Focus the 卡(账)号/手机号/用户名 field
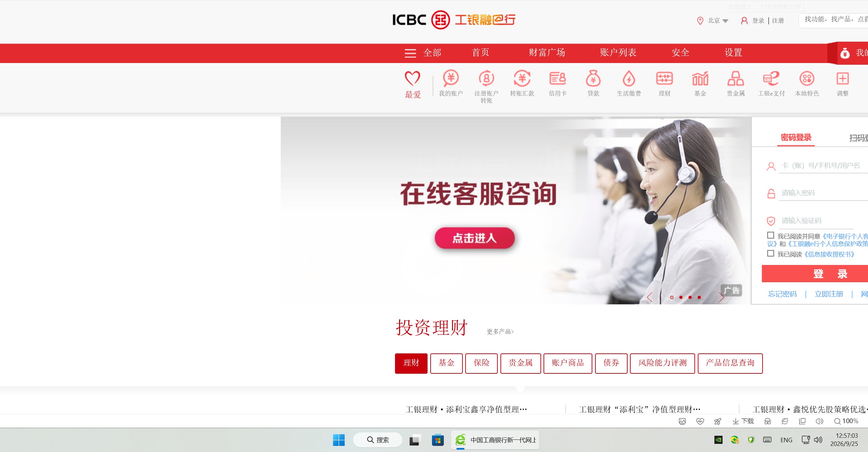This screenshot has width=868, height=452. point(823,166)
